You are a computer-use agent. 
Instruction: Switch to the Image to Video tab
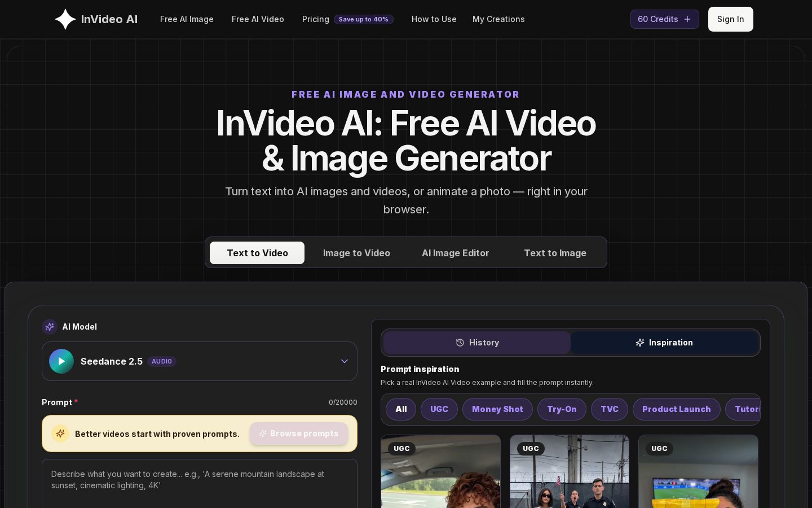pyautogui.click(x=356, y=253)
